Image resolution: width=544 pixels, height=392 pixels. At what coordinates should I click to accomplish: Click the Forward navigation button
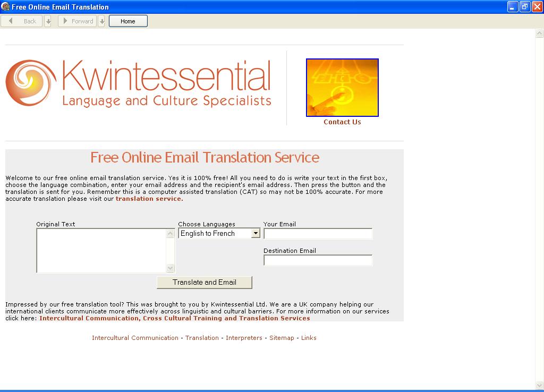(x=77, y=21)
